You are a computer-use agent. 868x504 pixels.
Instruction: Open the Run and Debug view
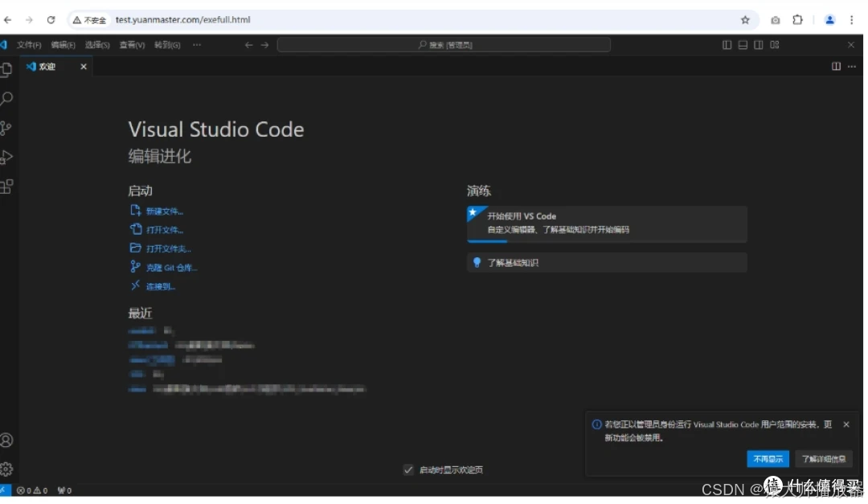click(6, 158)
